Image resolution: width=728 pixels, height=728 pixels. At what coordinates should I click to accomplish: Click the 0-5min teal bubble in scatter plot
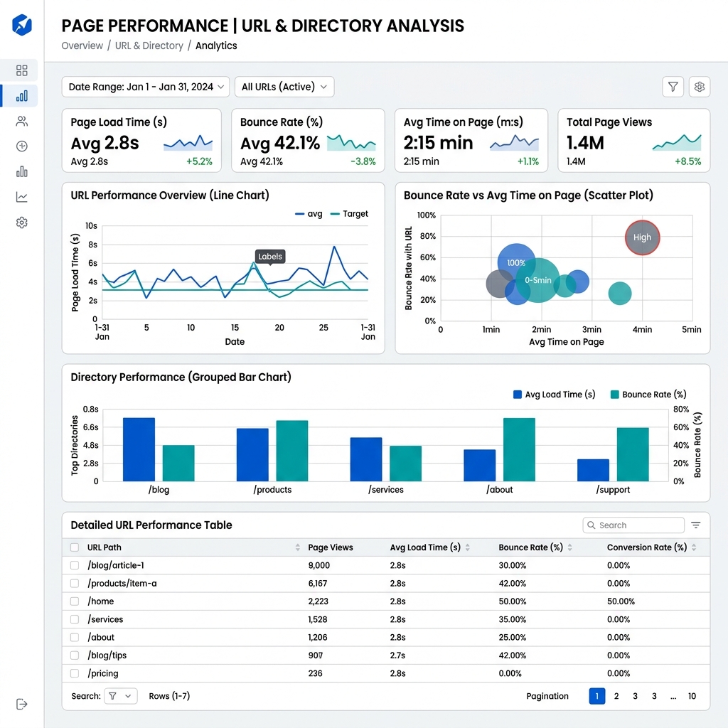(537, 280)
